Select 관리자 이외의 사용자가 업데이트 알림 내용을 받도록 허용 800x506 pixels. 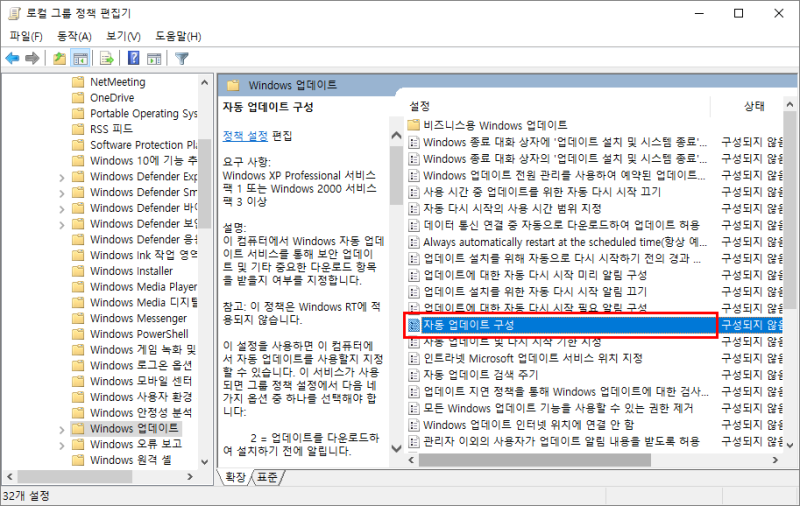(x=561, y=442)
